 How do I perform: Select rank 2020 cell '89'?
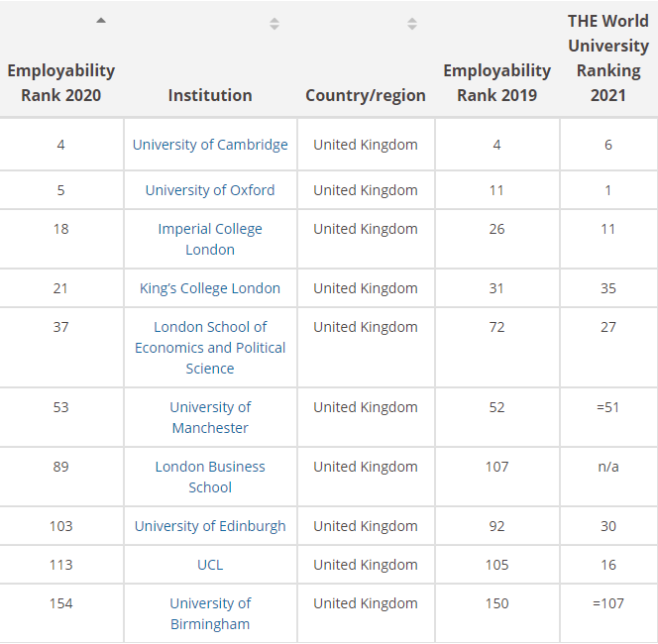[x=60, y=467]
